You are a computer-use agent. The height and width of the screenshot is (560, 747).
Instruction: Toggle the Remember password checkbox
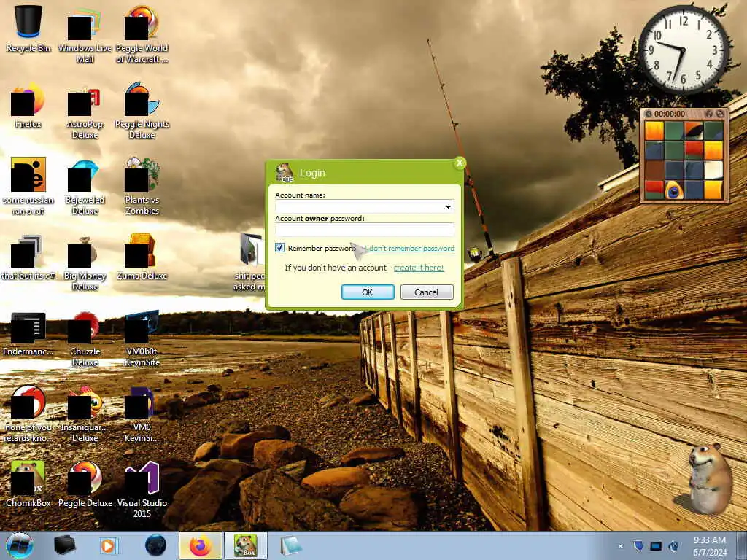279,248
